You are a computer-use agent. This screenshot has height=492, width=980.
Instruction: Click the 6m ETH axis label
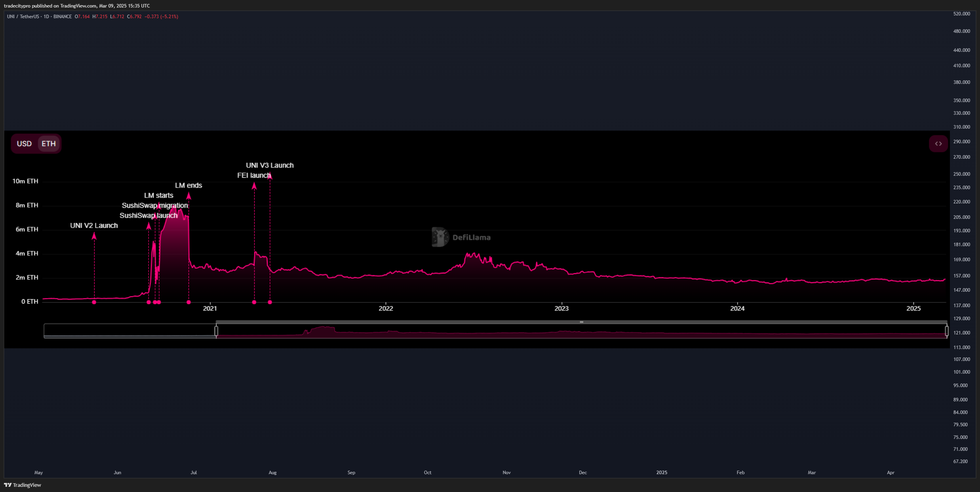tap(27, 230)
